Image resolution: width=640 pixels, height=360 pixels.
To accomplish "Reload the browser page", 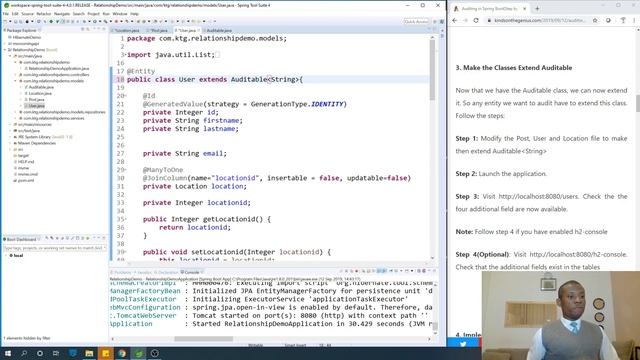I will (476, 20).
